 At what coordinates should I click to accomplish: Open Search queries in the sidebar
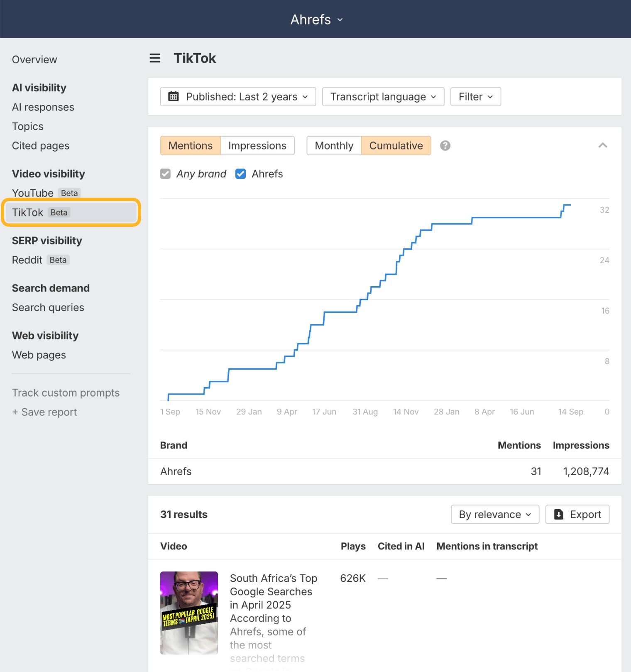click(x=48, y=307)
